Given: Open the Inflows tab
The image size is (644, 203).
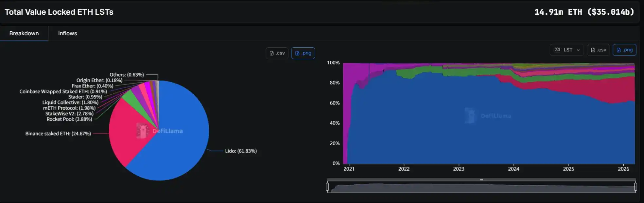Looking at the screenshot, I should click(67, 33).
